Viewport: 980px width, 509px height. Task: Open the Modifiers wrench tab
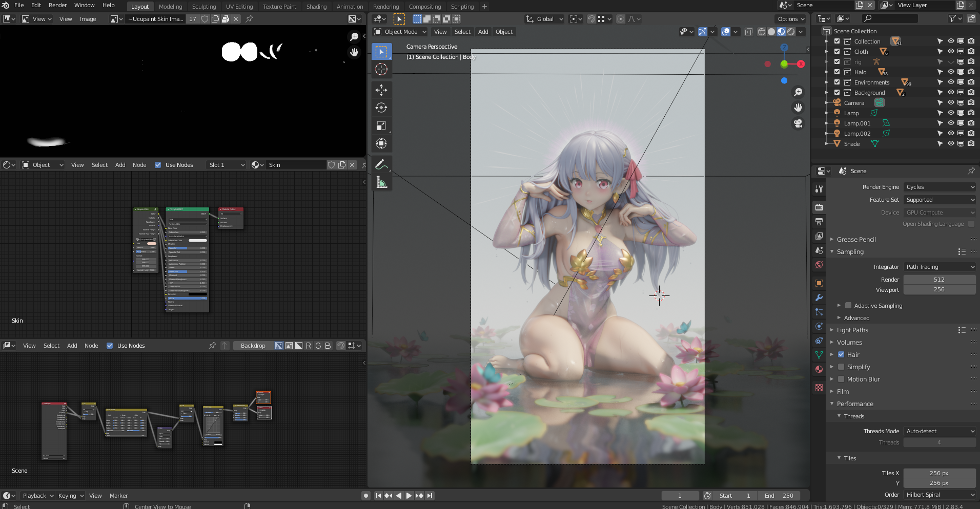[x=819, y=298]
